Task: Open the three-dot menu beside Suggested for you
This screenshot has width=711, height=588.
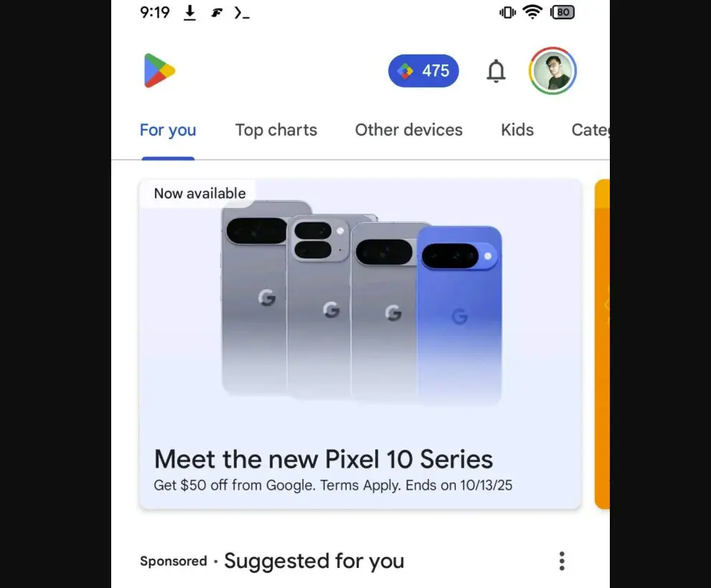Action: tap(562, 561)
